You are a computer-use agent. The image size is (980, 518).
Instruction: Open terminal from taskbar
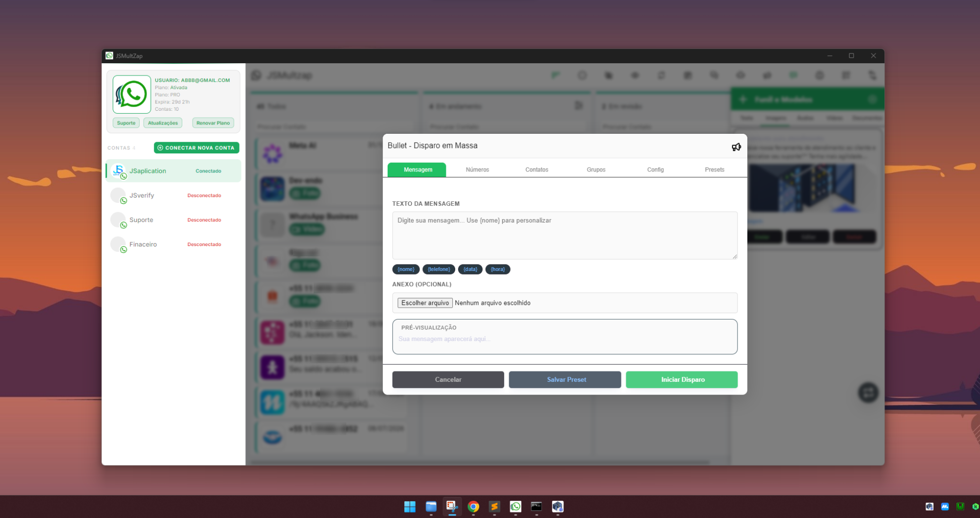pos(537,507)
